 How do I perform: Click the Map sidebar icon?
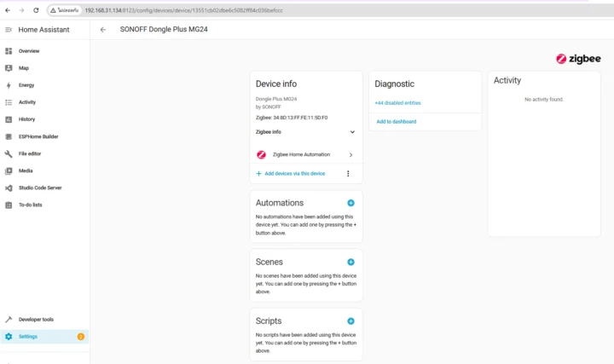coord(9,68)
